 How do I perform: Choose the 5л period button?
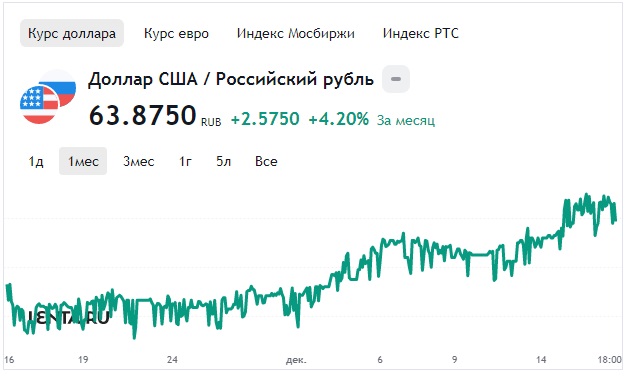click(x=224, y=161)
